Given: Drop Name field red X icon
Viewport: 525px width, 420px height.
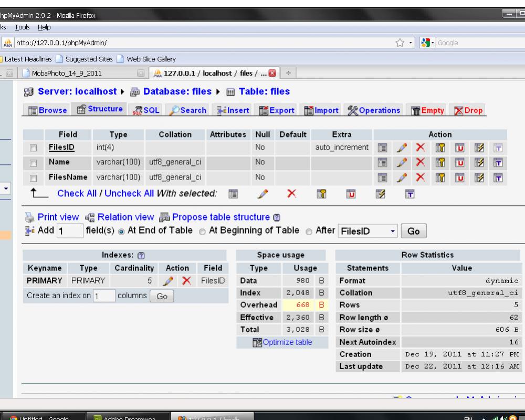Looking at the screenshot, I should (421, 162).
